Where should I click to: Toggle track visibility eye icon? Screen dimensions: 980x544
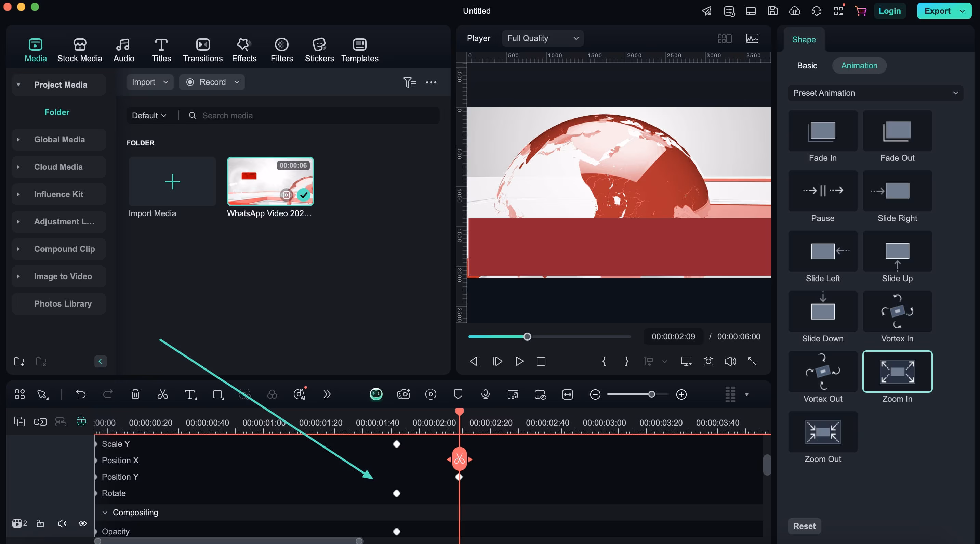(82, 523)
